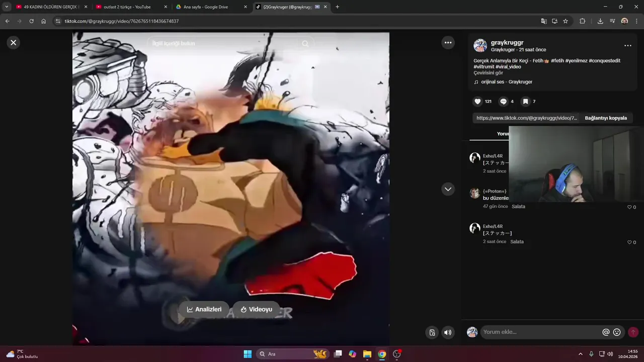644x362 pixels.
Task: Open the {=Proton=} commenter avatar
Action: (475, 193)
